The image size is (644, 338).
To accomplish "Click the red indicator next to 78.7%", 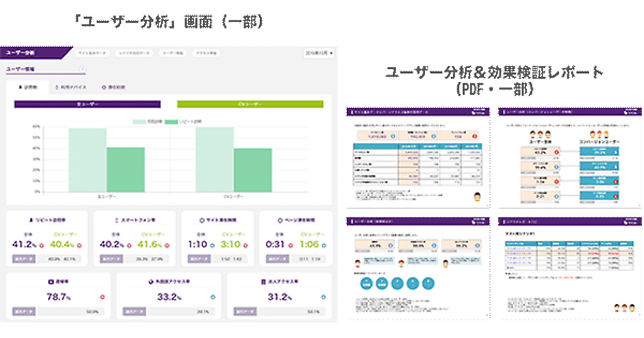I will click(x=102, y=297).
